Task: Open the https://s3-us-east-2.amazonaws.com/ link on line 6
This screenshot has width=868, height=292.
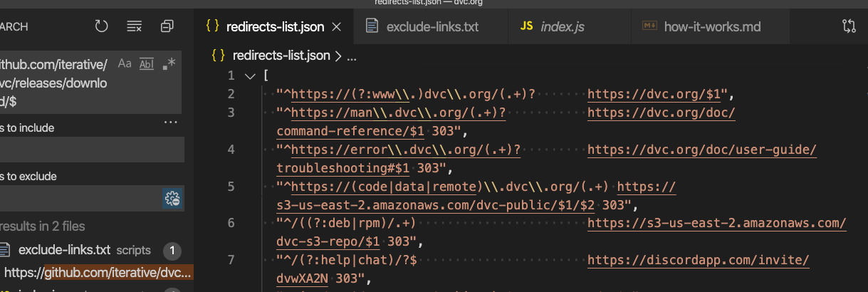Action: pos(716,224)
